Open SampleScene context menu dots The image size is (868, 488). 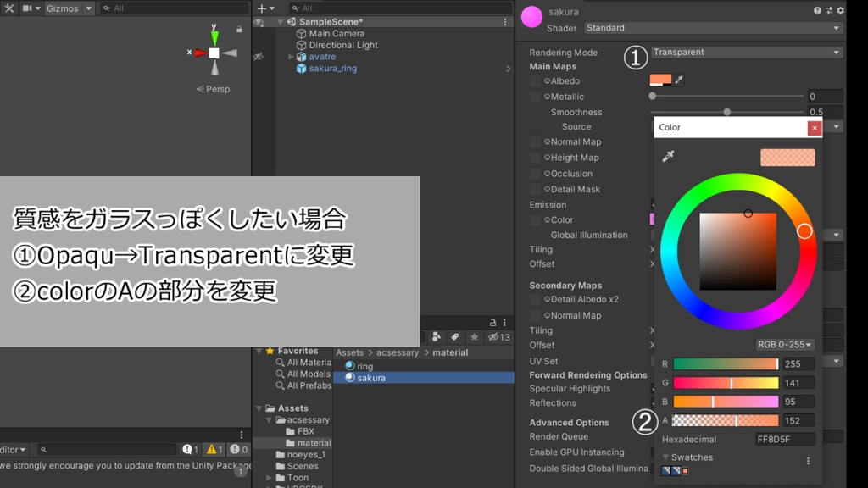[505, 22]
